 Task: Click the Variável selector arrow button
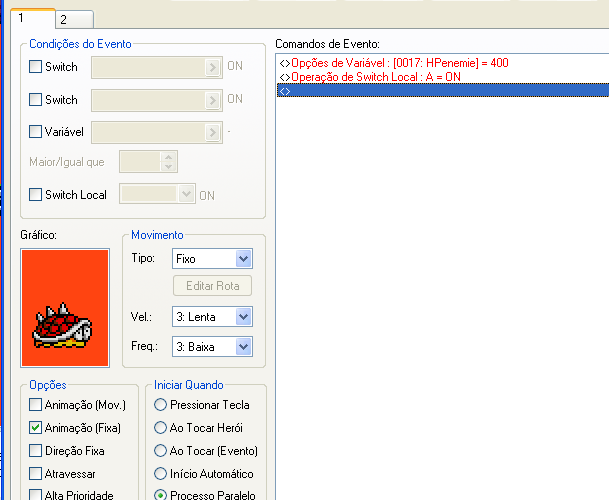click(x=212, y=132)
